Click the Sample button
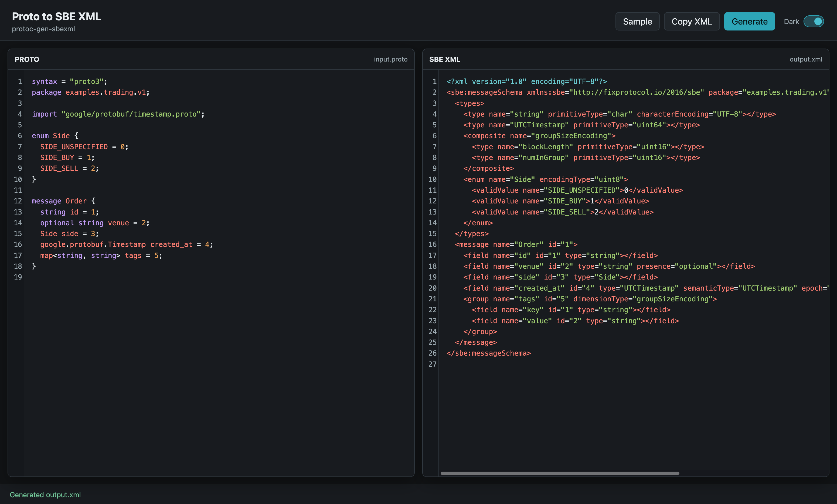 [637, 21]
